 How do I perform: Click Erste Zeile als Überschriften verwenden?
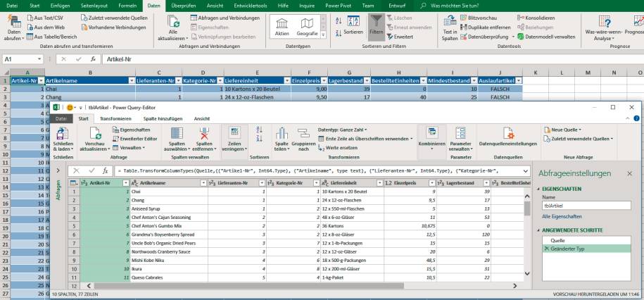pos(365,139)
